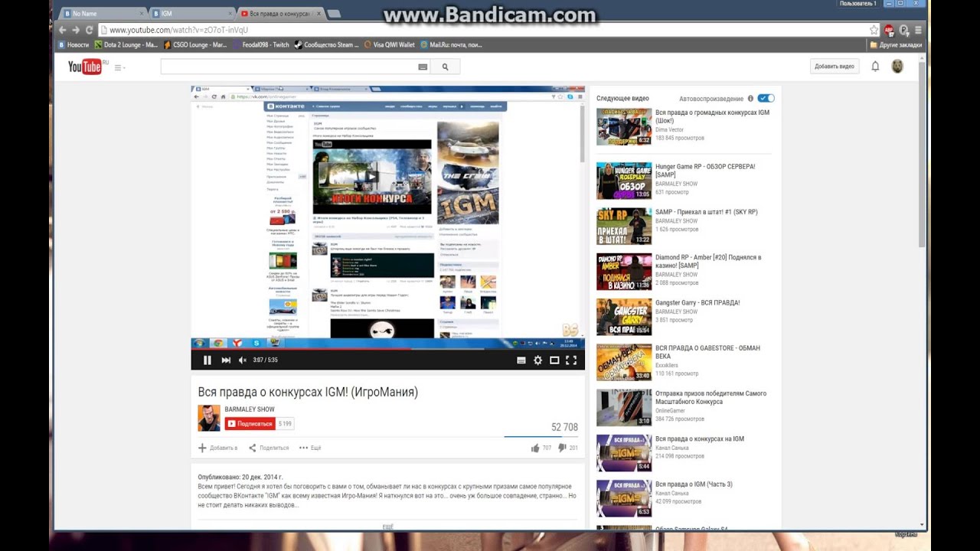Open Вся правда о конкурсах на IGM thumbnail
Viewport: 980px width, 551px height.
coord(624,453)
